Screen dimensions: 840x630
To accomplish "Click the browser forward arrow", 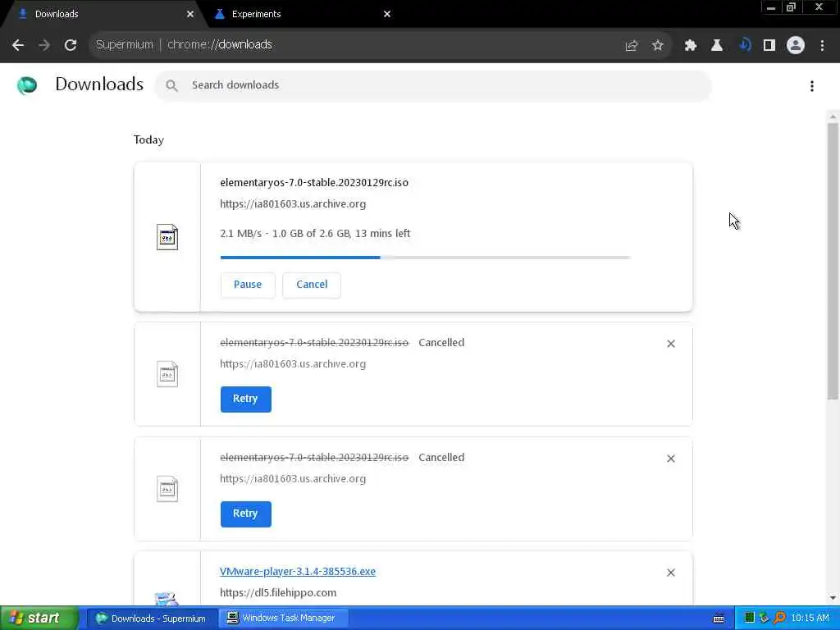I will pos(44,45).
